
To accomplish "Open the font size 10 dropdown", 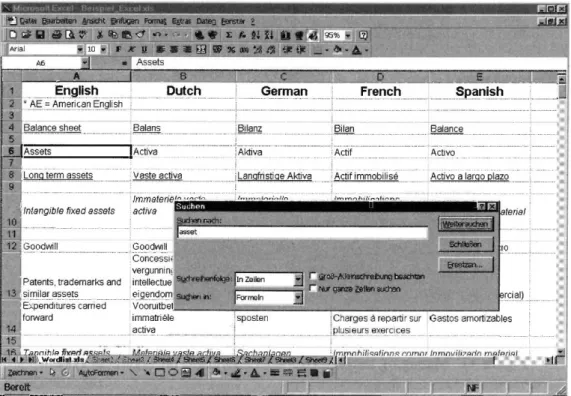I will pos(104,49).
